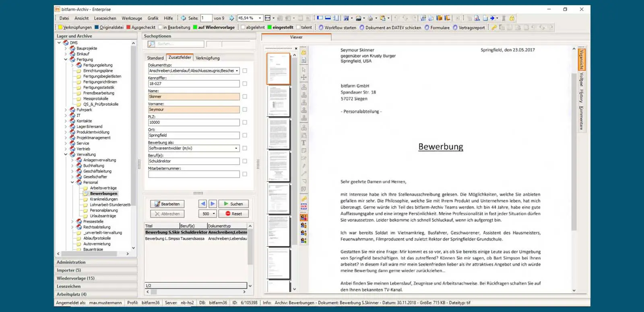Check the box next to Vorname field

tap(245, 109)
